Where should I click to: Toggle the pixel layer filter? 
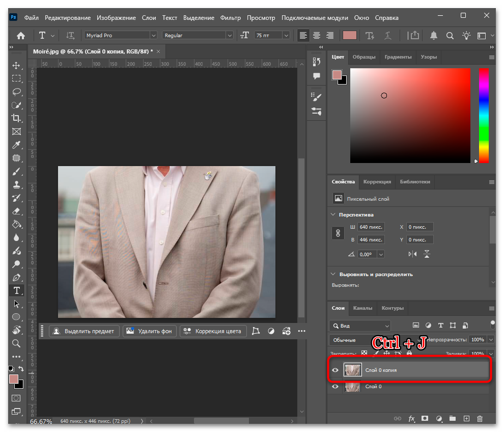click(416, 325)
